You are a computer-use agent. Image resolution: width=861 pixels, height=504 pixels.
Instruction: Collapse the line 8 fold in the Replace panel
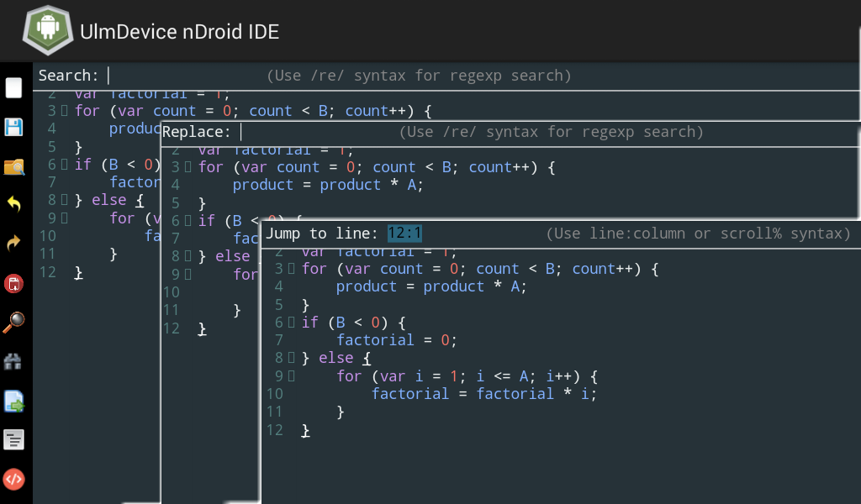(x=188, y=255)
